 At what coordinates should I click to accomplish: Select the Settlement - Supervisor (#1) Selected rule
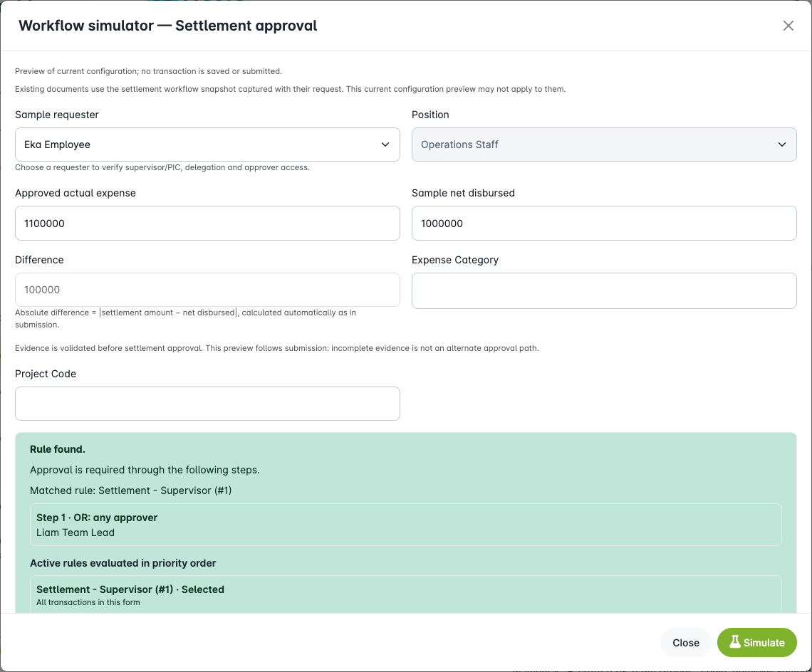click(405, 595)
